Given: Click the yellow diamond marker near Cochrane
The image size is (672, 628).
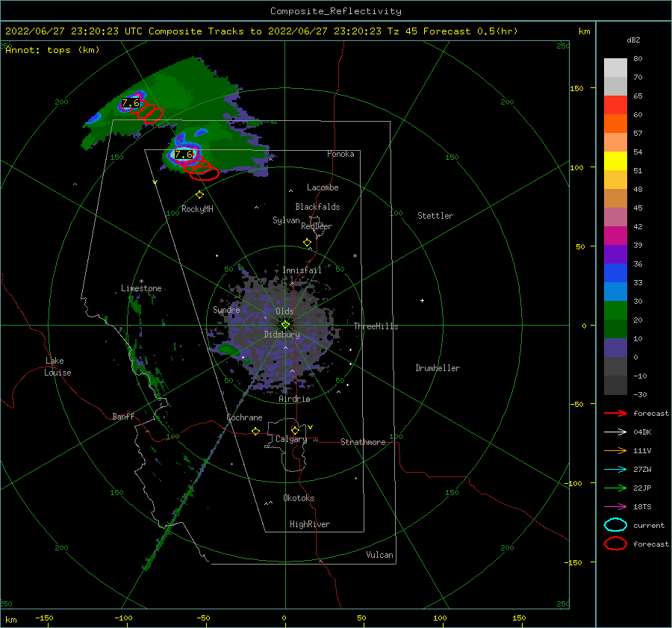Looking at the screenshot, I should (x=255, y=431).
